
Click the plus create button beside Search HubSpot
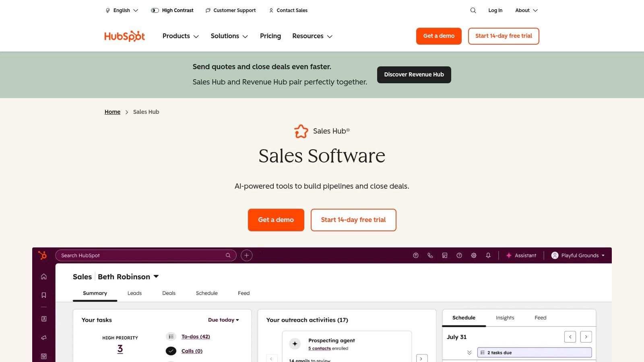[x=247, y=255]
